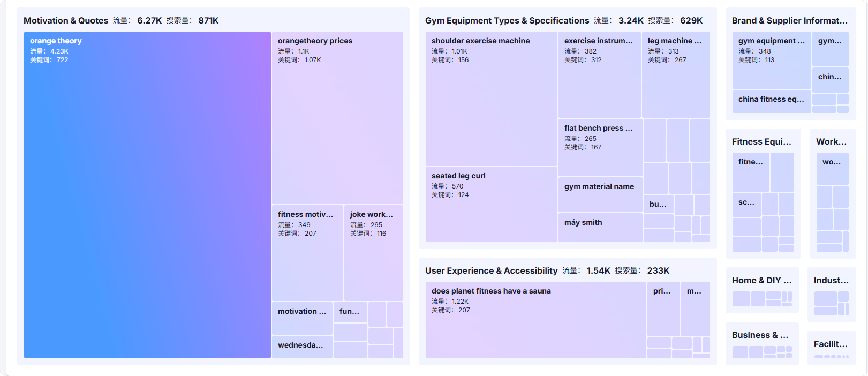Select the 'orange theory' treemap block

pos(147,195)
